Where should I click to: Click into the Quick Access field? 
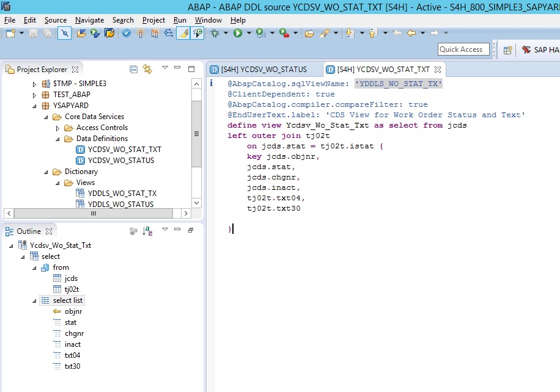coord(463,49)
